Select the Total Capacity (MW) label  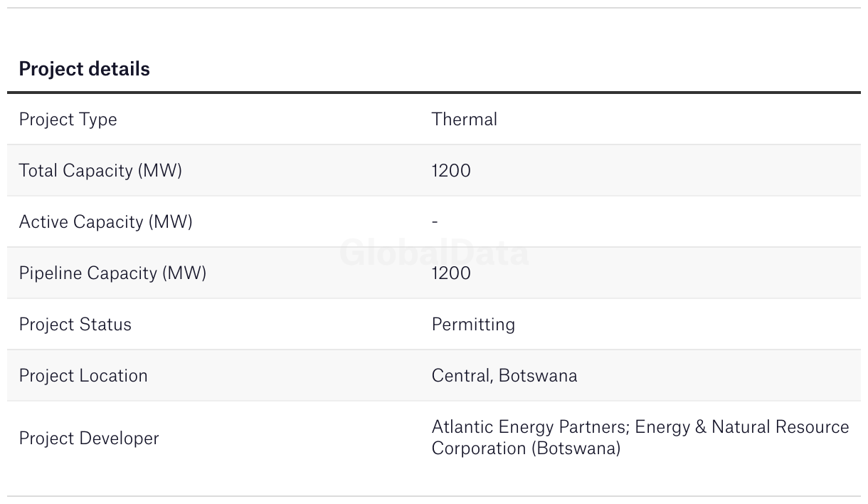(x=100, y=171)
